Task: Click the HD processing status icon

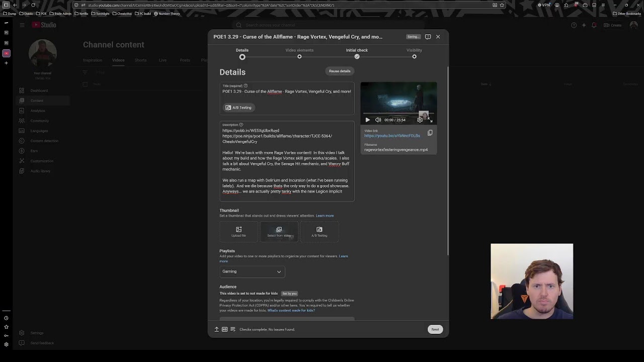Action: tap(225, 329)
